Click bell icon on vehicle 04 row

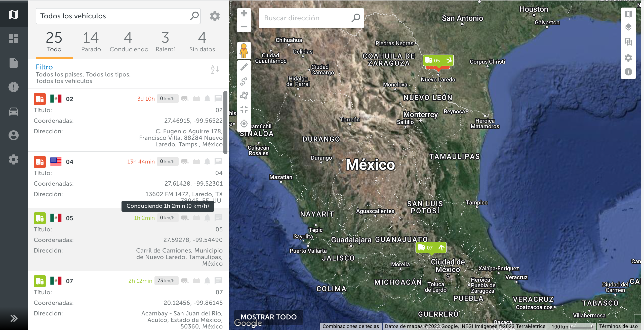click(x=207, y=161)
